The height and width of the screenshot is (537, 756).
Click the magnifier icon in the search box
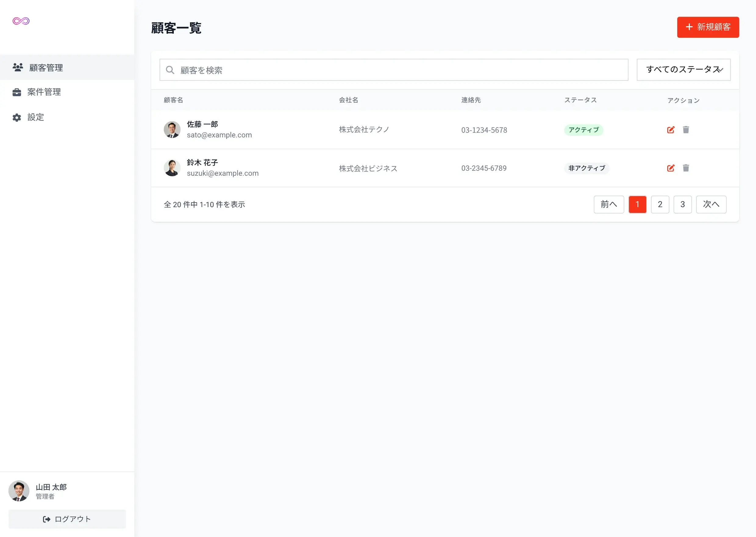pyautogui.click(x=170, y=70)
